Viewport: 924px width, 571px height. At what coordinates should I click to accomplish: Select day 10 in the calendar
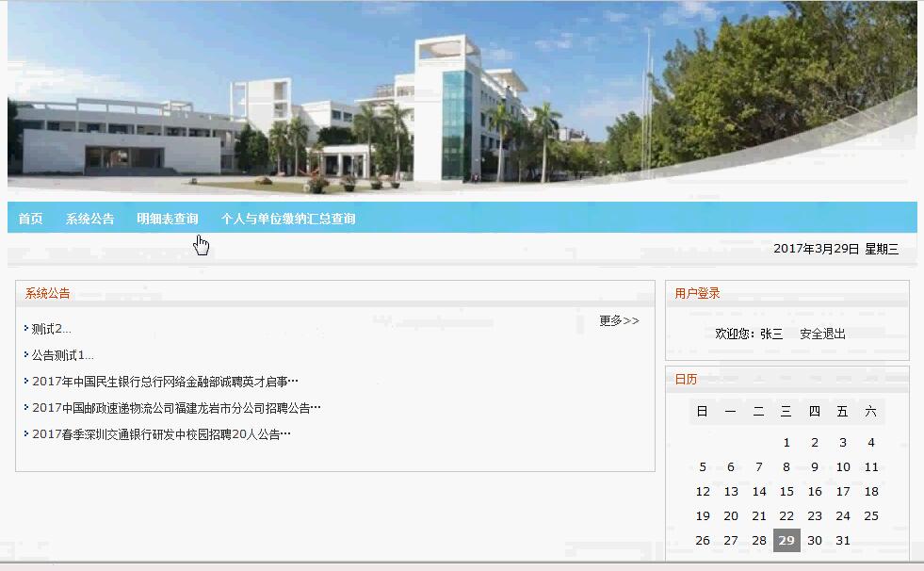(843, 467)
